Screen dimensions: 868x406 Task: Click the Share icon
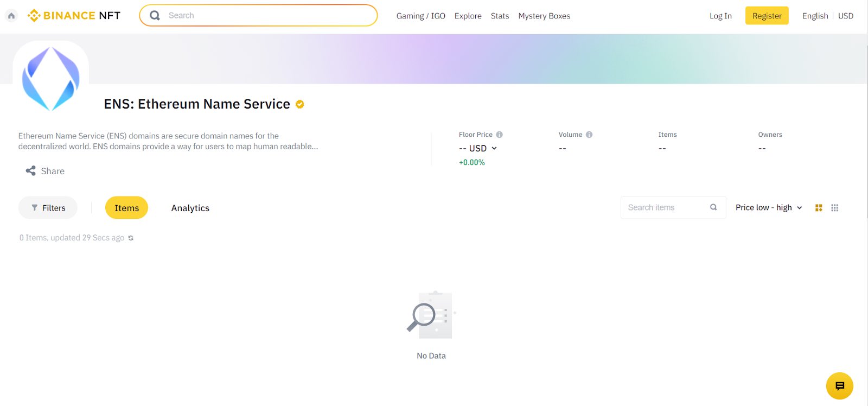point(31,171)
